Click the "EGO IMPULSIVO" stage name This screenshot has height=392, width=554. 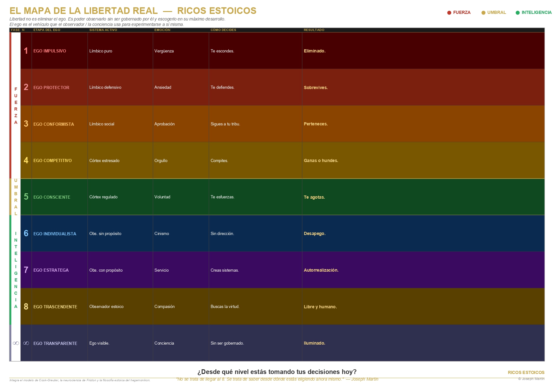point(50,51)
